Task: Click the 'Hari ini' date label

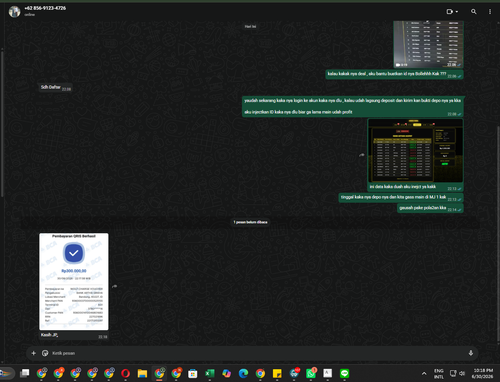Action: (250, 26)
